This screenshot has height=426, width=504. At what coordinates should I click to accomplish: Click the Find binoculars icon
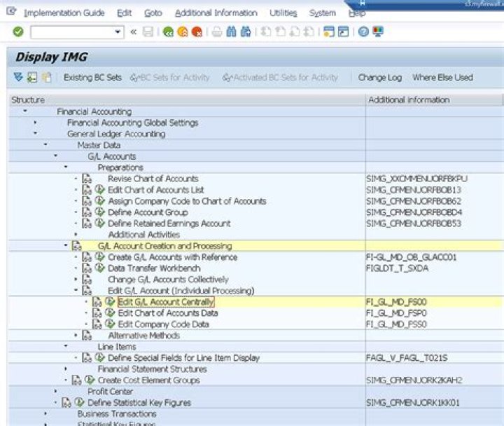tap(231, 32)
